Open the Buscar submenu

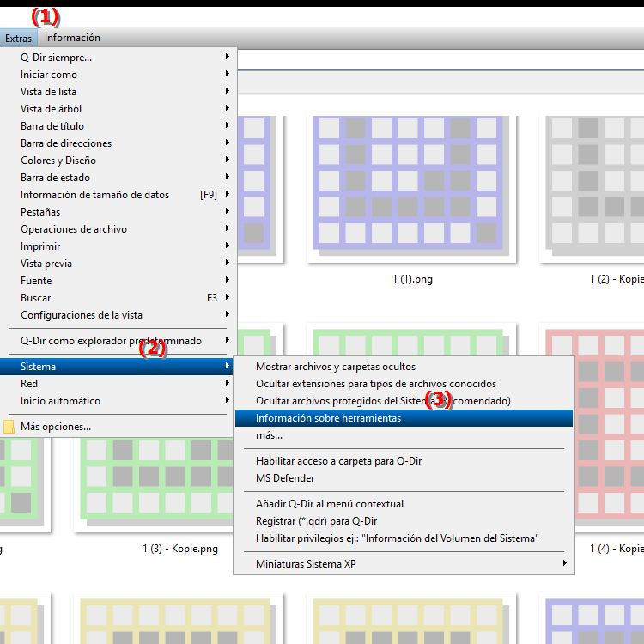(118, 298)
